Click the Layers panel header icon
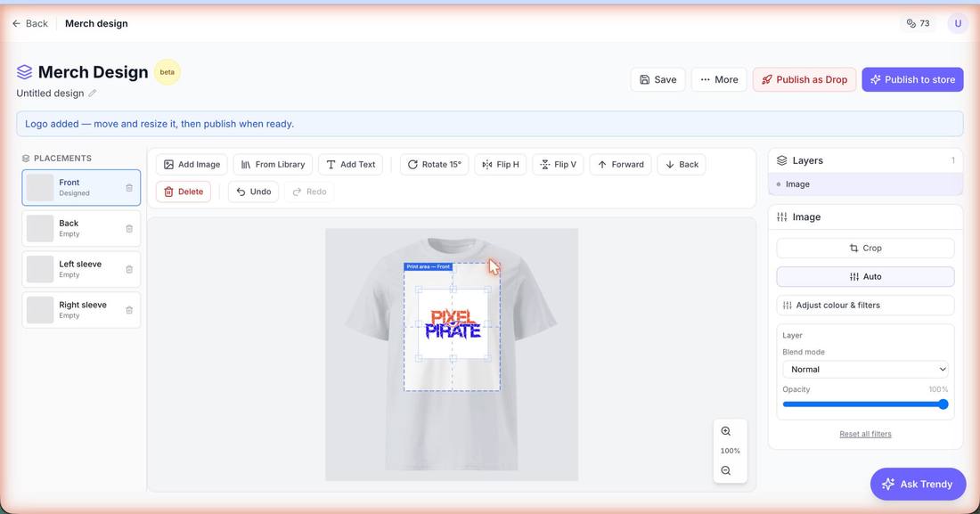This screenshot has height=514, width=980. point(782,160)
